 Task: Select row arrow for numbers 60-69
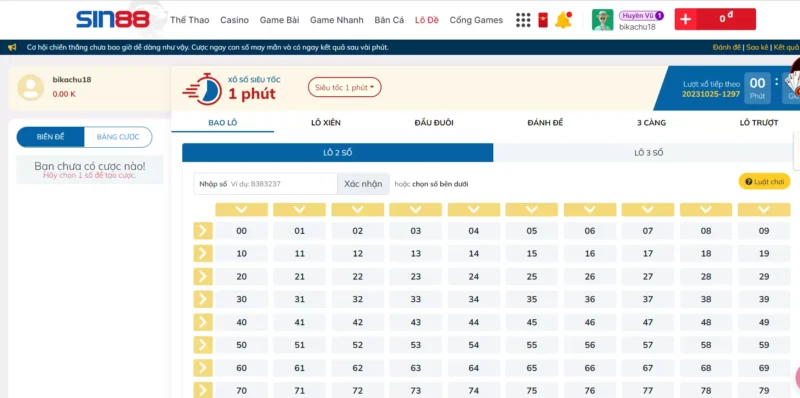(203, 368)
